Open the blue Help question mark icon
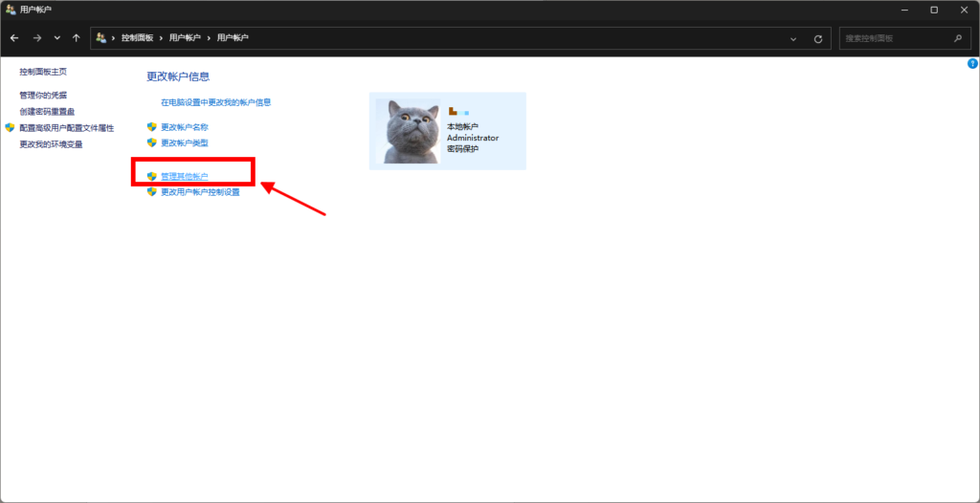This screenshot has height=503, width=980. (972, 63)
